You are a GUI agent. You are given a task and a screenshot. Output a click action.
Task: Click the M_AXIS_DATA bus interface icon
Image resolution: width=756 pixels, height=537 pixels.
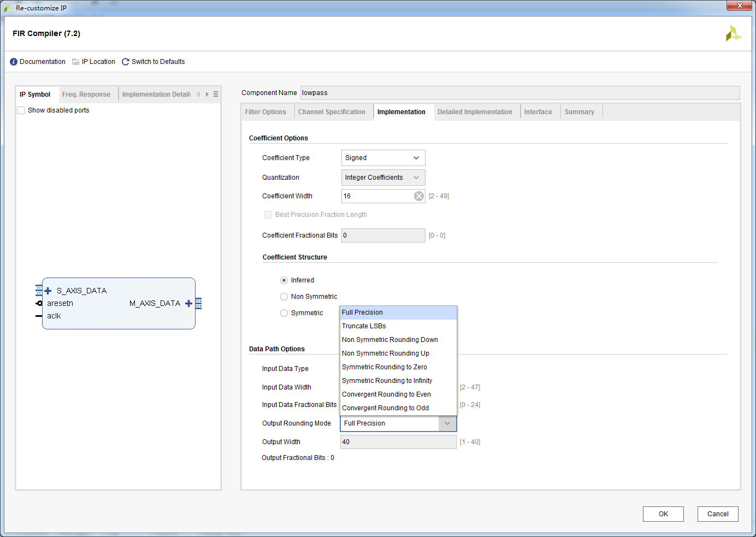pos(198,304)
